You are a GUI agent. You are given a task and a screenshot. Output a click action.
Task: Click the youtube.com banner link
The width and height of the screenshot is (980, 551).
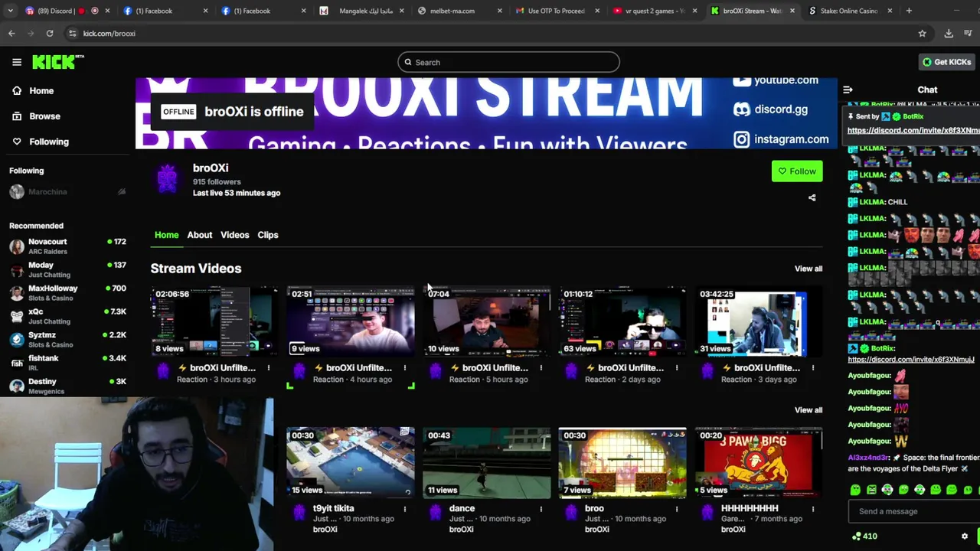coord(786,80)
